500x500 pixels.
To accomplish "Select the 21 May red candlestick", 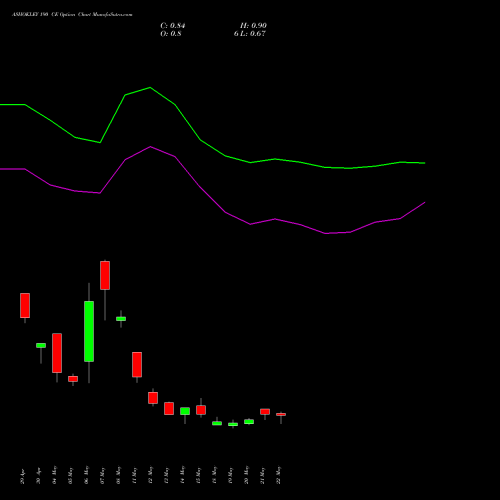I will point(265,412).
